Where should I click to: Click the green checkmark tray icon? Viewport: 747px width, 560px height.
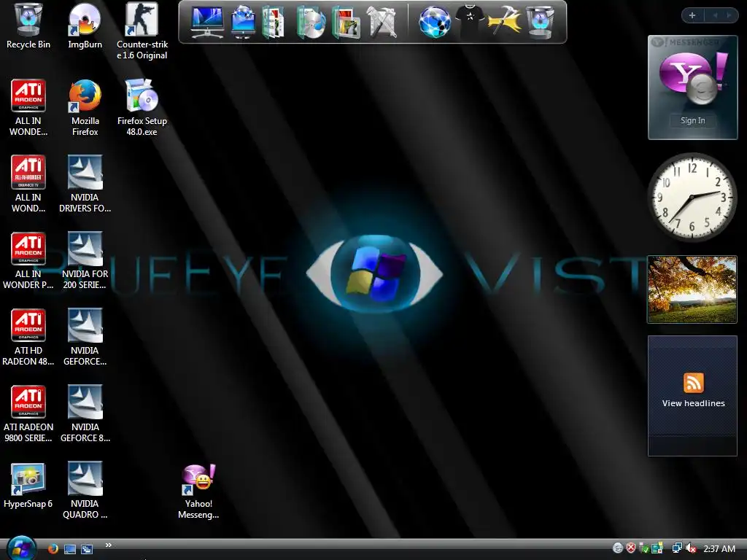pos(643,548)
